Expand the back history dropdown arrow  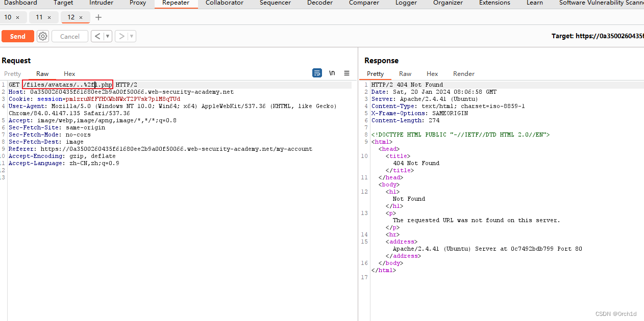[x=108, y=36]
